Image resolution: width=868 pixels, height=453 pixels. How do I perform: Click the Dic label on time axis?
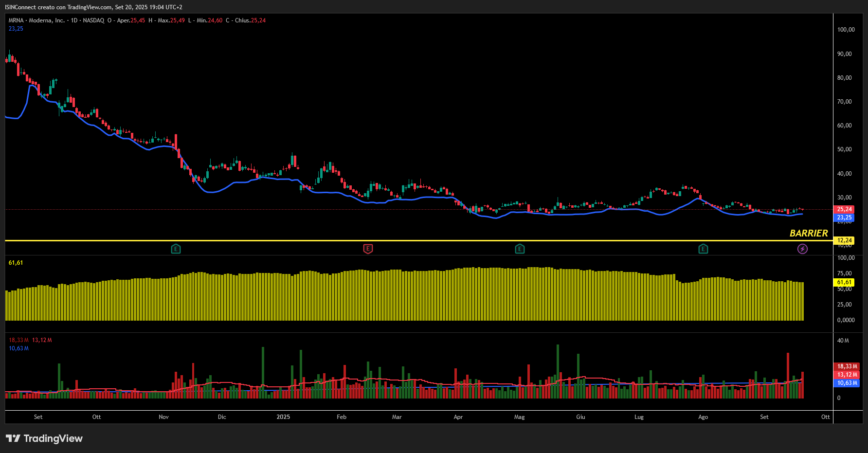(222, 417)
